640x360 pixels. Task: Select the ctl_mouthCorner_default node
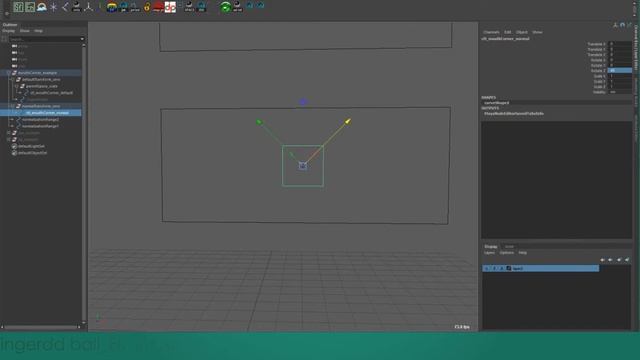coord(51,93)
